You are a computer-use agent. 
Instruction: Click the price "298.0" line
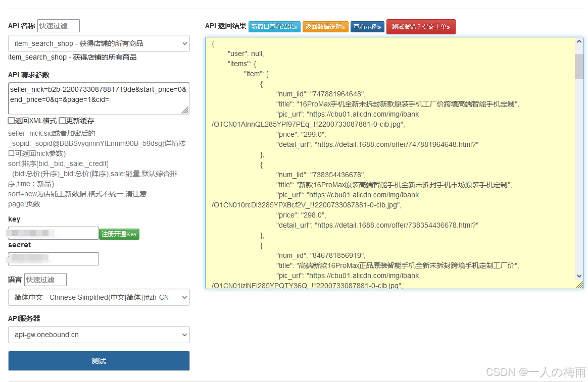click(x=301, y=215)
